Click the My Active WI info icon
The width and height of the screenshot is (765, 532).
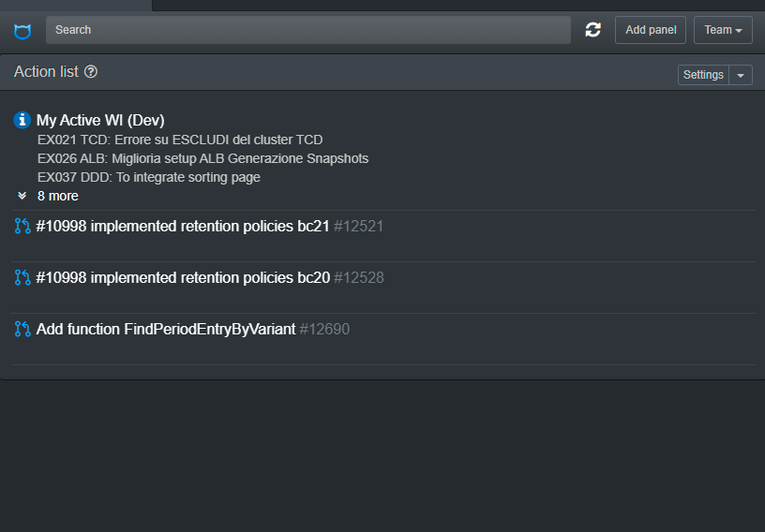[x=22, y=120]
